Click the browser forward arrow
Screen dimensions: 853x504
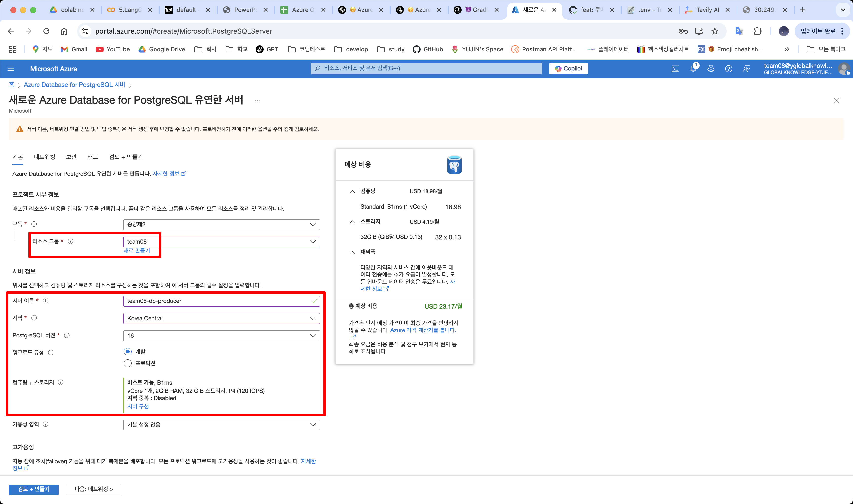coord(29,31)
